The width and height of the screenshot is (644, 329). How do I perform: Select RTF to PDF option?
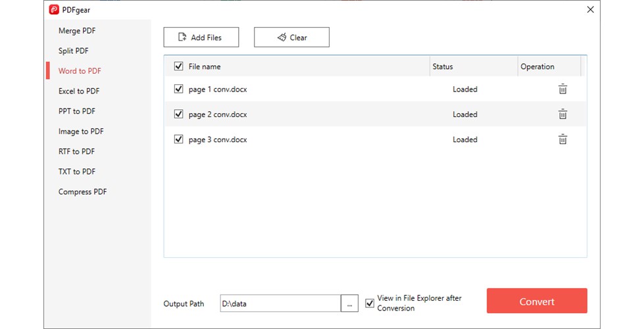[76, 151]
